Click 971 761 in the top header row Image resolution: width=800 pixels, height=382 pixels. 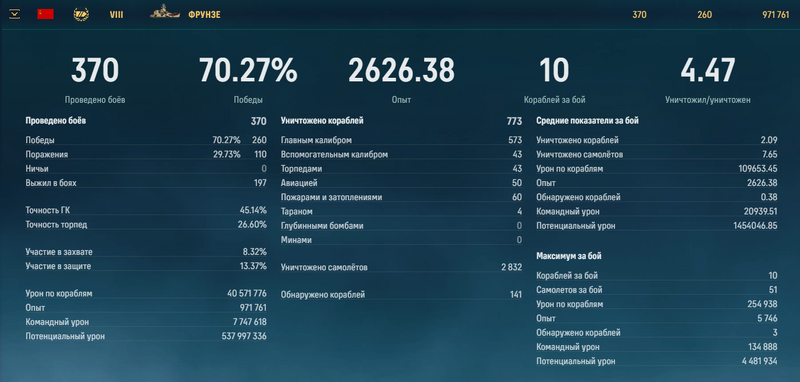tap(776, 15)
